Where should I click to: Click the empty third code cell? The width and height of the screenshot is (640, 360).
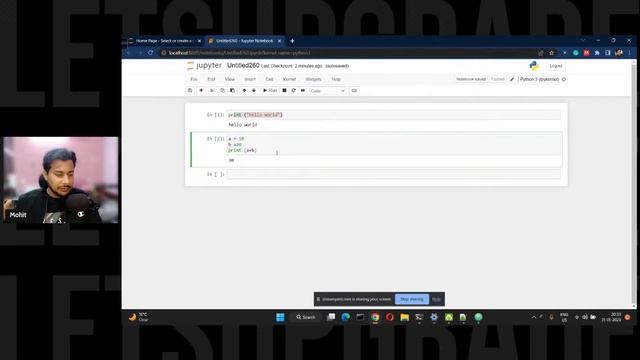pos(394,174)
